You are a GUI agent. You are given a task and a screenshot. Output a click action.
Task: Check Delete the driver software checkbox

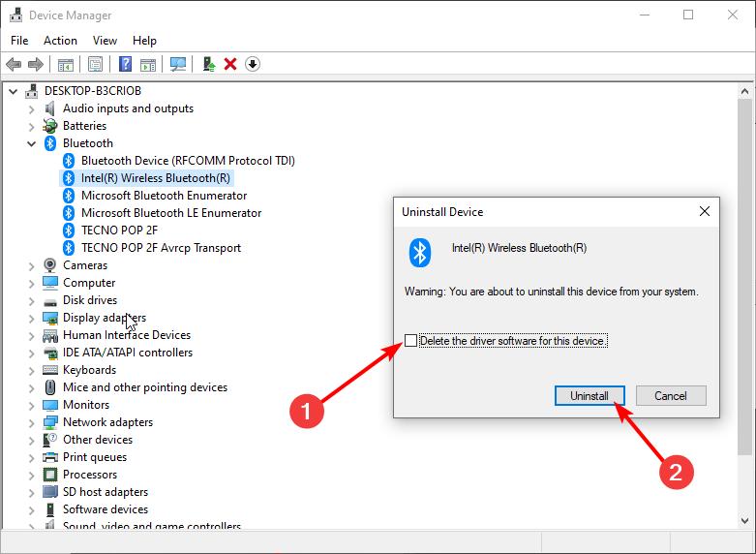click(x=410, y=341)
